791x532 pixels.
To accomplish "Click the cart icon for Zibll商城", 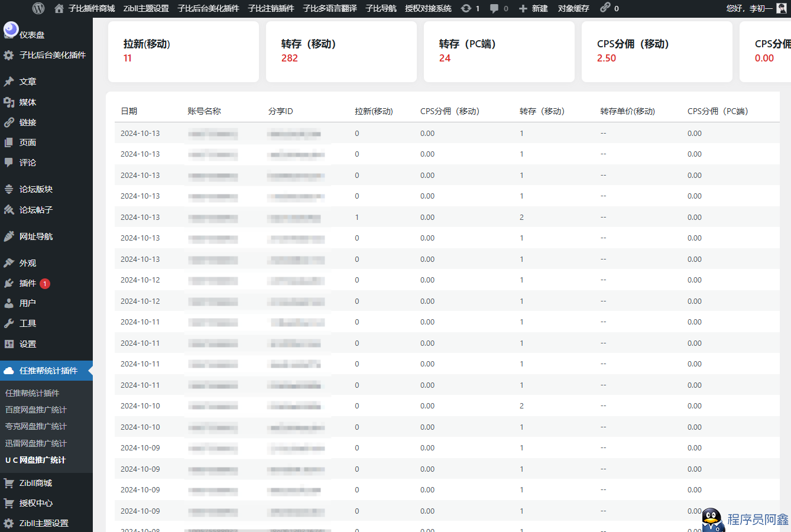I will [9, 483].
